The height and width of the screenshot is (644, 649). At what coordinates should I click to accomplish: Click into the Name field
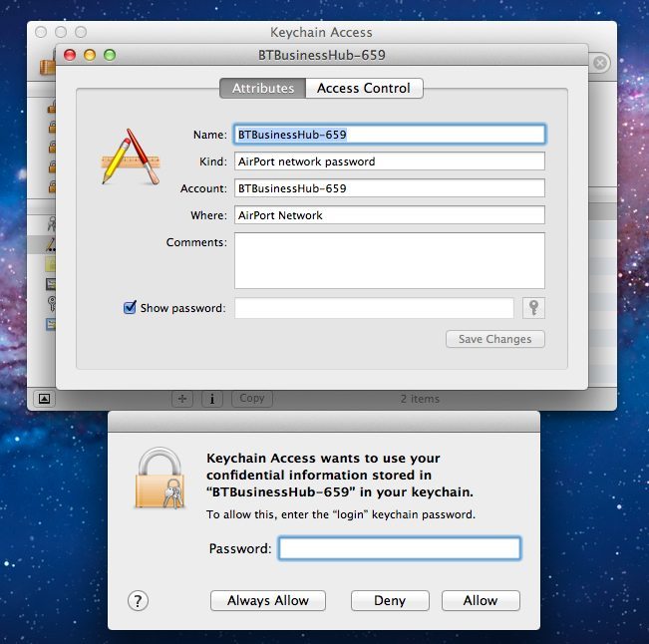coord(390,135)
